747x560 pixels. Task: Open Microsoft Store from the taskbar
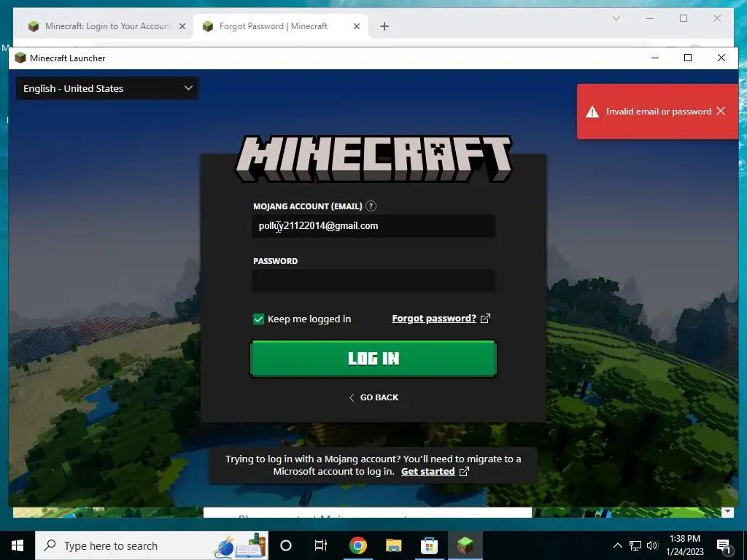tap(429, 545)
